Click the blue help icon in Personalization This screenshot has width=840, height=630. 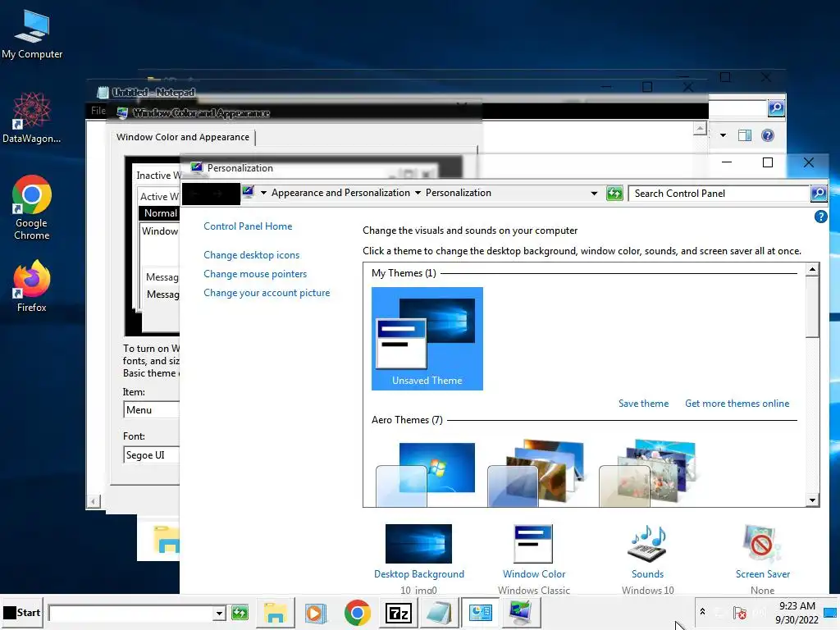(820, 217)
